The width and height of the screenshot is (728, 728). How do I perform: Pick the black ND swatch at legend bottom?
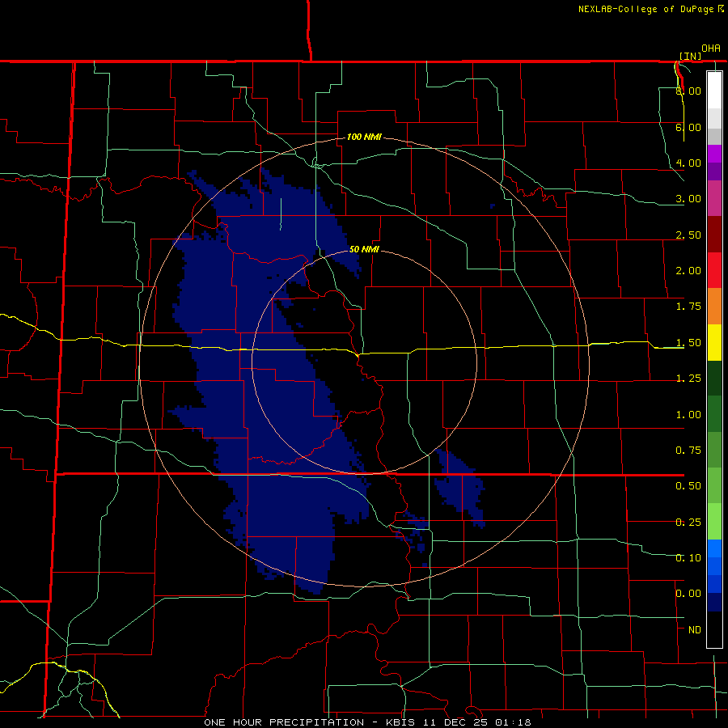point(714,629)
